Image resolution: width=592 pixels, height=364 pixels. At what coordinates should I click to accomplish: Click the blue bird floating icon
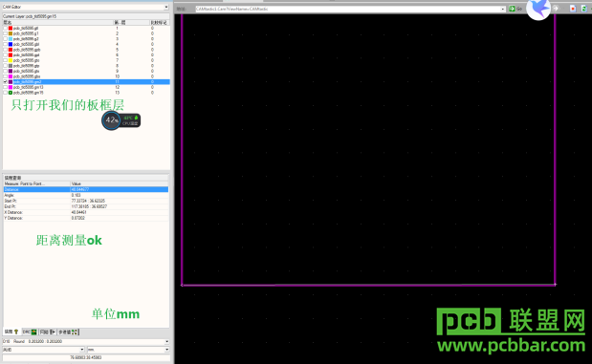coord(538,9)
